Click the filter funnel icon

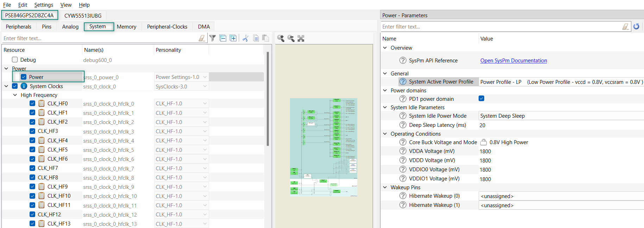(213, 38)
